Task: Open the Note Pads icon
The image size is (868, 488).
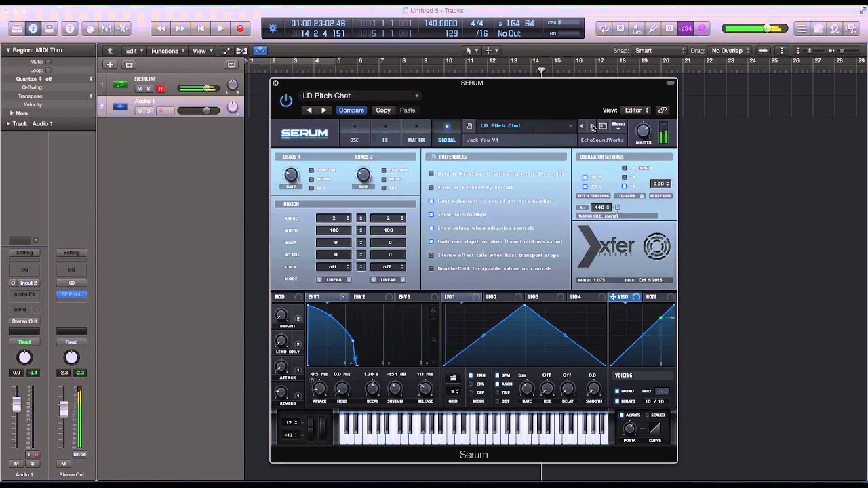Action: point(818,28)
